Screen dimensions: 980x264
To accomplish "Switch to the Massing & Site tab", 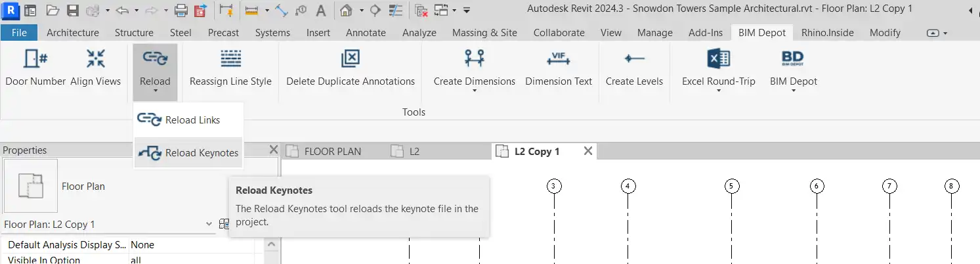I will pos(485,32).
